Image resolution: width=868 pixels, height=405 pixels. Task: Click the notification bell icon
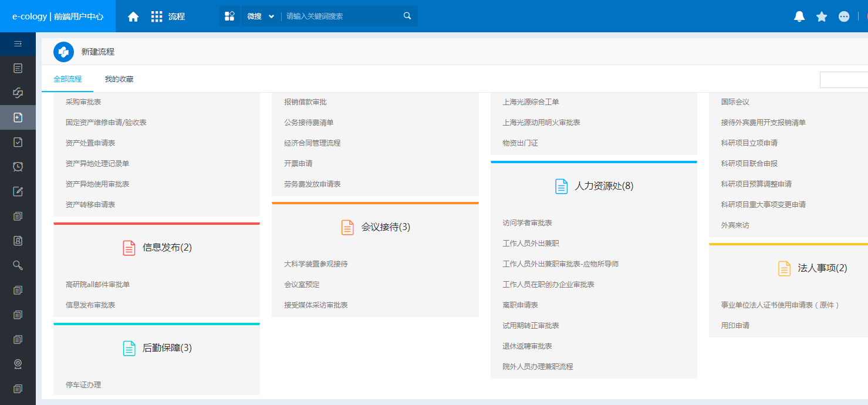[799, 16]
